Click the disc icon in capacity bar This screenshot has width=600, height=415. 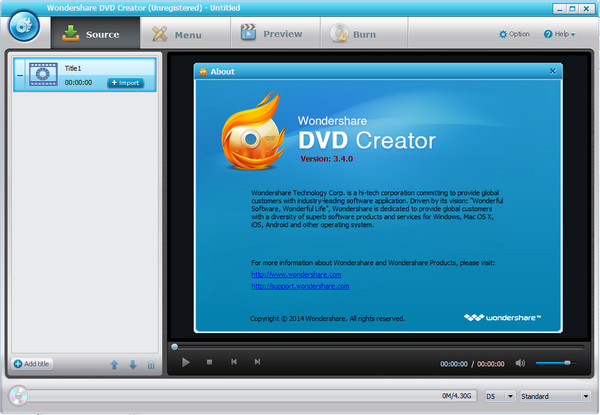click(x=18, y=395)
